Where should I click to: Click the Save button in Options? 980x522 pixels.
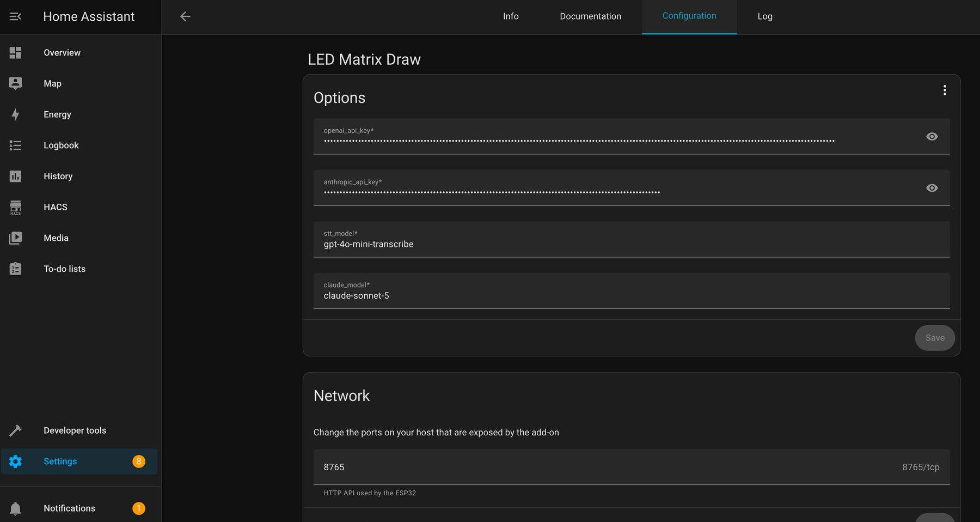(x=935, y=338)
